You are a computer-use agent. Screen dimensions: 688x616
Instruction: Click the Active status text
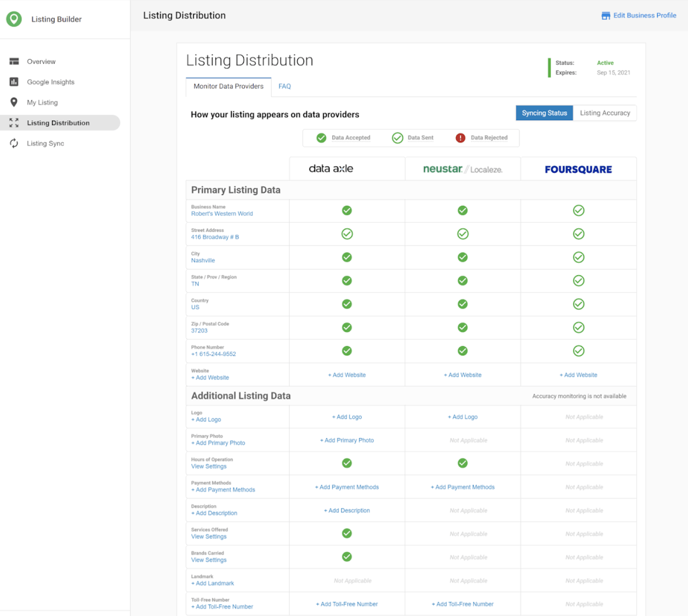click(x=605, y=63)
